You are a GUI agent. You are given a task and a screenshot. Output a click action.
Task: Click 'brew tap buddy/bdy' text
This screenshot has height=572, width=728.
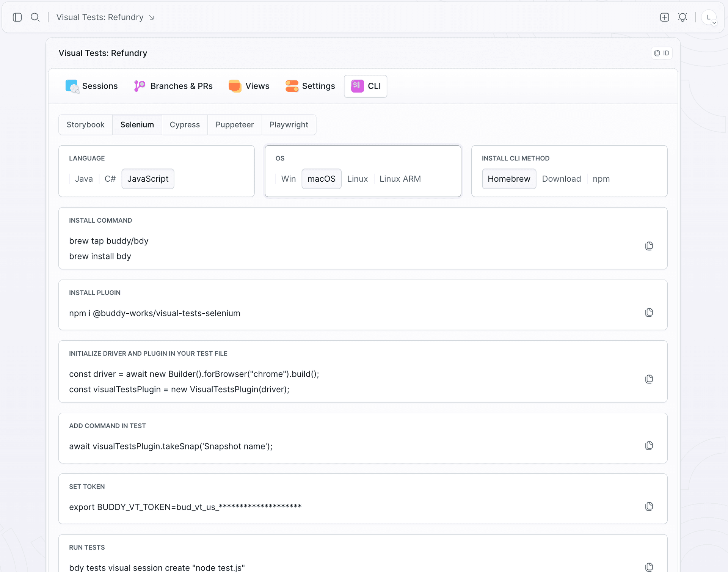(109, 241)
